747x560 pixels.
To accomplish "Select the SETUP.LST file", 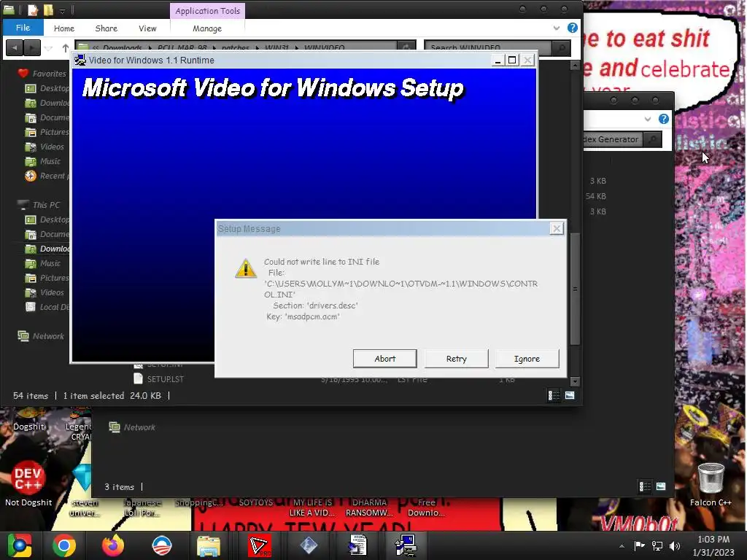I will click(x=159, y=379).
